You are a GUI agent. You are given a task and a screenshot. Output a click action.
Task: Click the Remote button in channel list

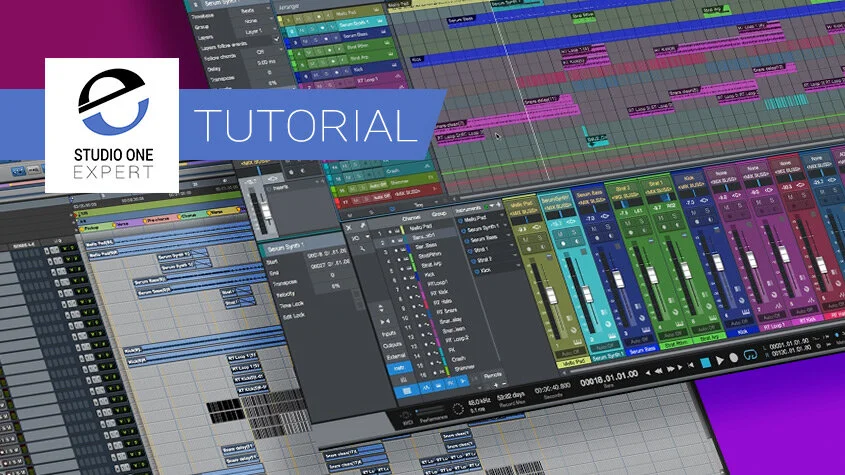click(492, 375)
